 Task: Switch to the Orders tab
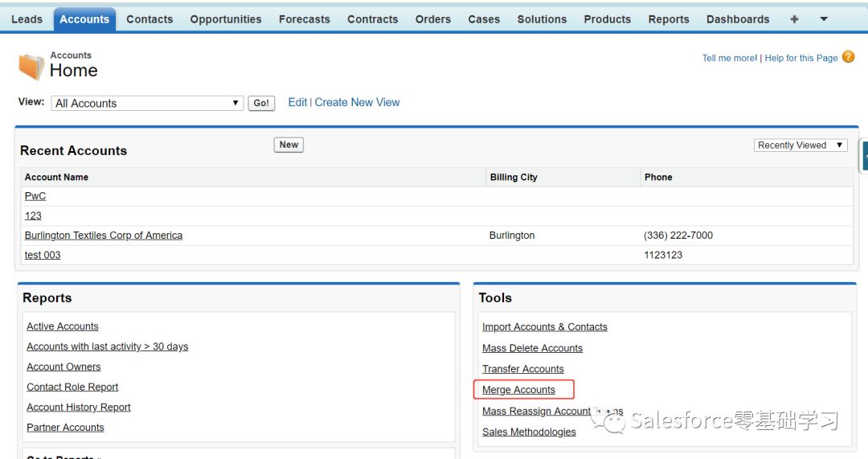point(433,19)
